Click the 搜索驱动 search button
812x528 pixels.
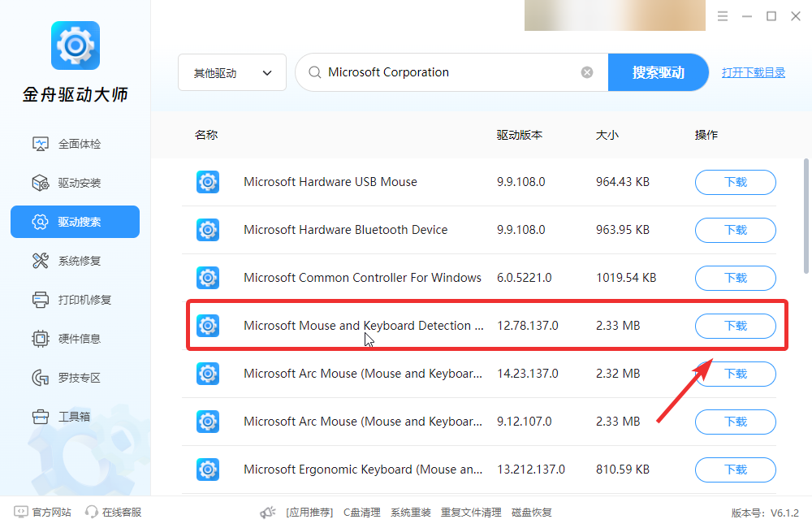pyautogui.click(x=659, y=72)
